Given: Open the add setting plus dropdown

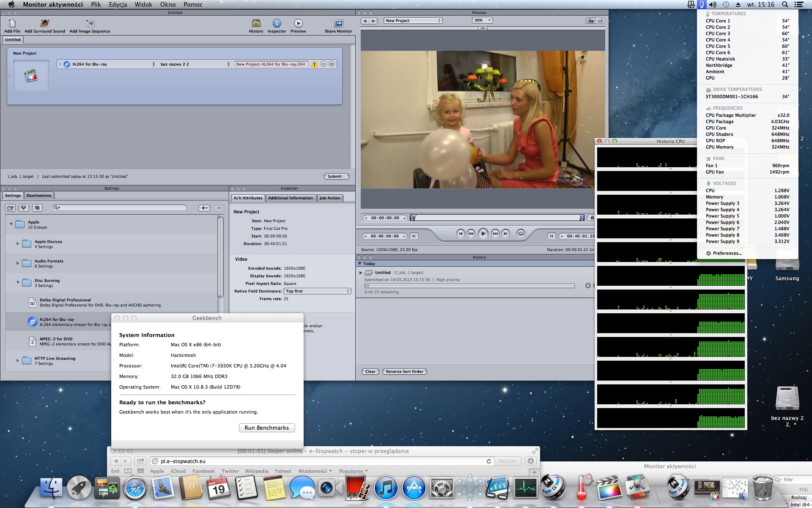Looking at the screenshot, I should (x=204, y=208).
